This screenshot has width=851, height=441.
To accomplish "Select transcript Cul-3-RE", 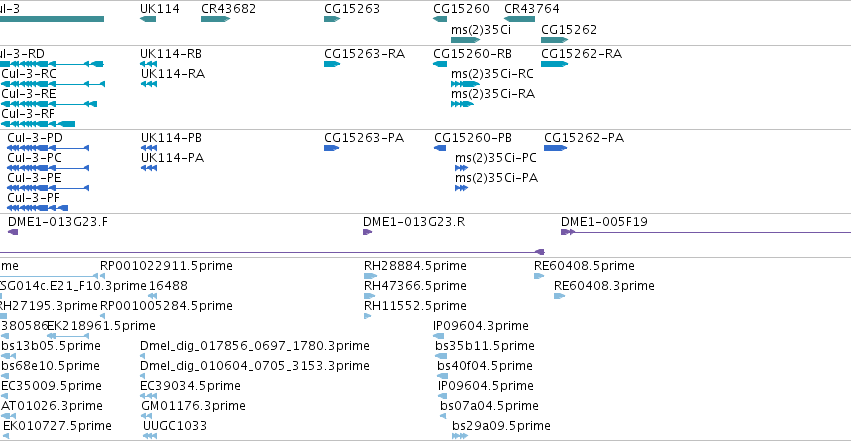I will [29, 94].
